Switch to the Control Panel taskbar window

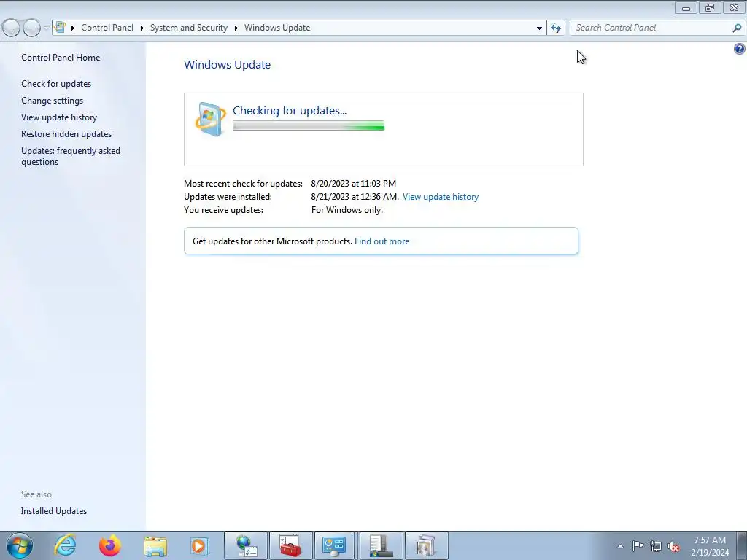pyautogui.click(x=334, y=545)
